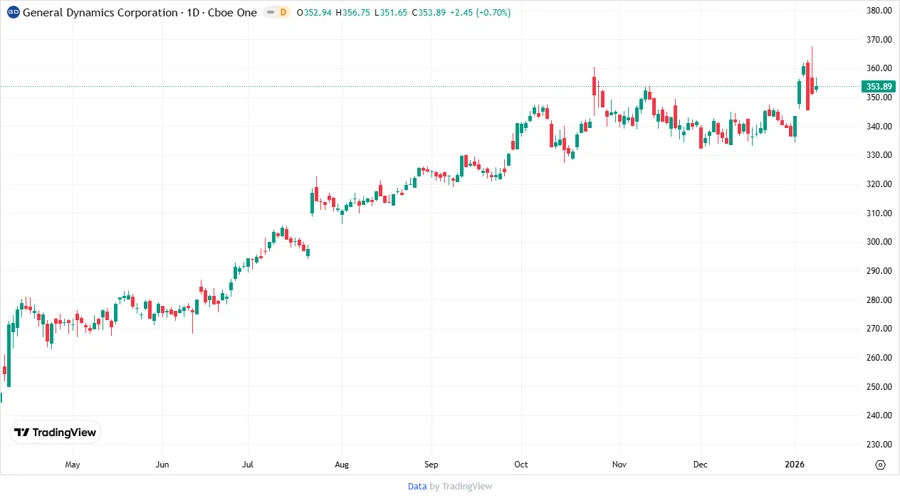This screenshot has height=498, width=900.
Task: Click the 310.00 price axis label
Action: point(879,213)
